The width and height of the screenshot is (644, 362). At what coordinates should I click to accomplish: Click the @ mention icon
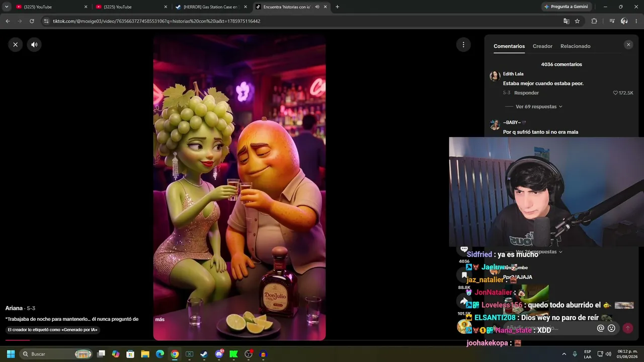600,328
